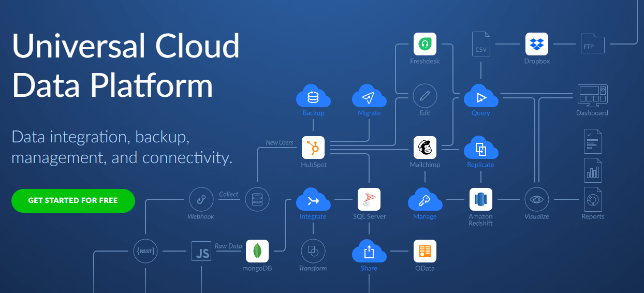Viewport: 644px width, 293px height.
Task: Click the "New Users" label
Action: [x=280, y=142]
